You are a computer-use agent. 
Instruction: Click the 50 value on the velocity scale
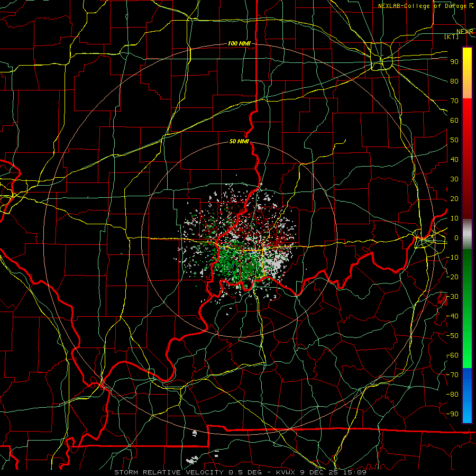click(x=454, y=140)
